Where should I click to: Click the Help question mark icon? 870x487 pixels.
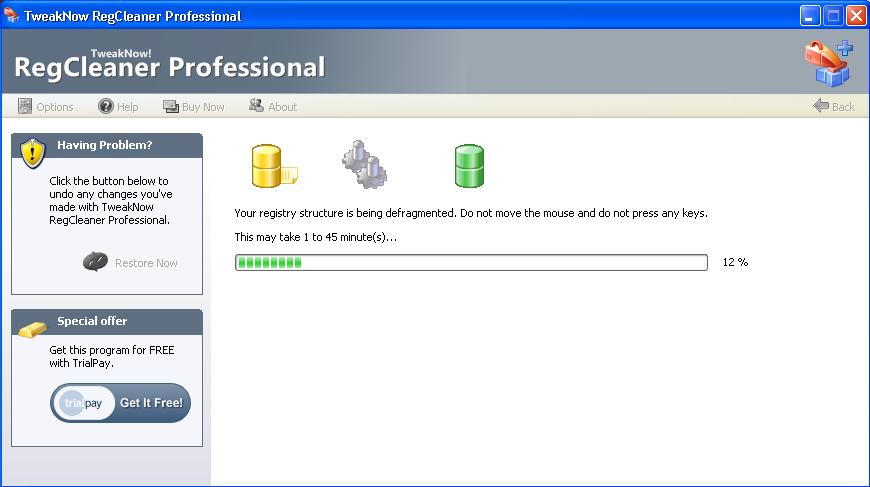click(x=105, y=106)
